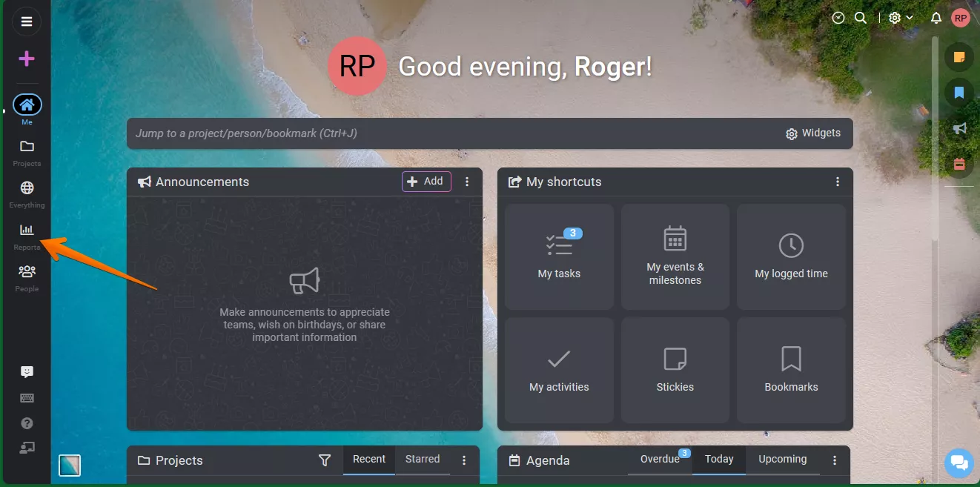The height and width of the screenshot is (487, 980).
Task: Open the Announcements three-dot options menu
Action: click(467, 182)
